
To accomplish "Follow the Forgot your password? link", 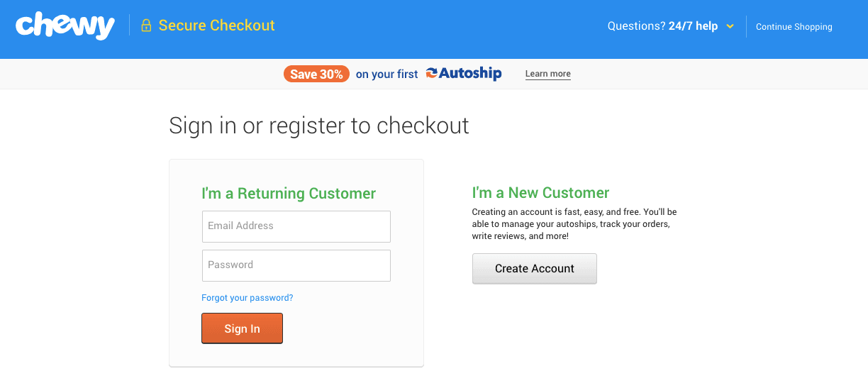I will click(247, 298).
